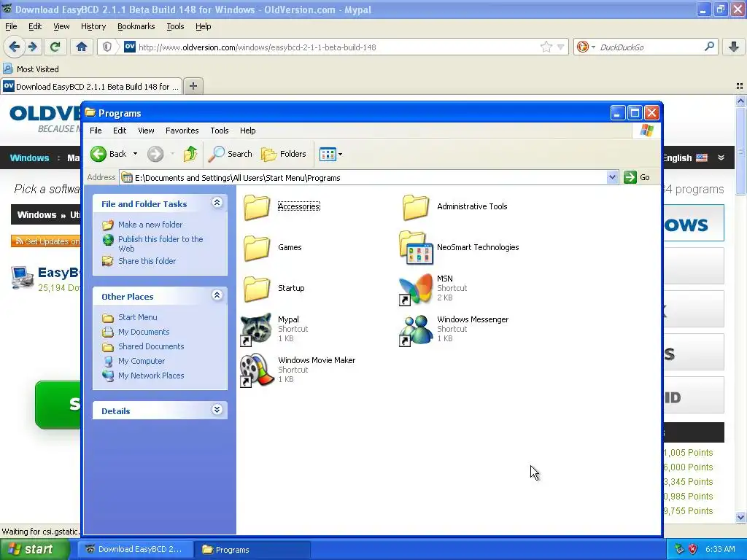Open the Favorites menu
747x560 pixels.
182,131
